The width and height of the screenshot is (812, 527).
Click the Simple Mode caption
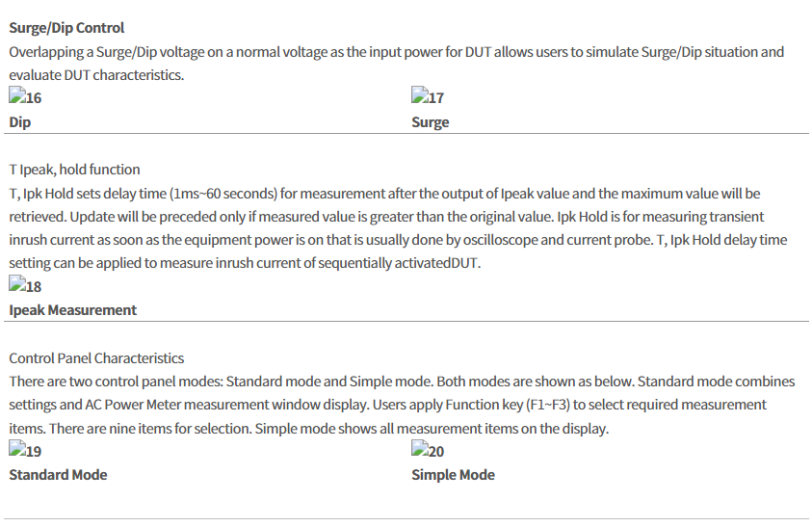453,475
